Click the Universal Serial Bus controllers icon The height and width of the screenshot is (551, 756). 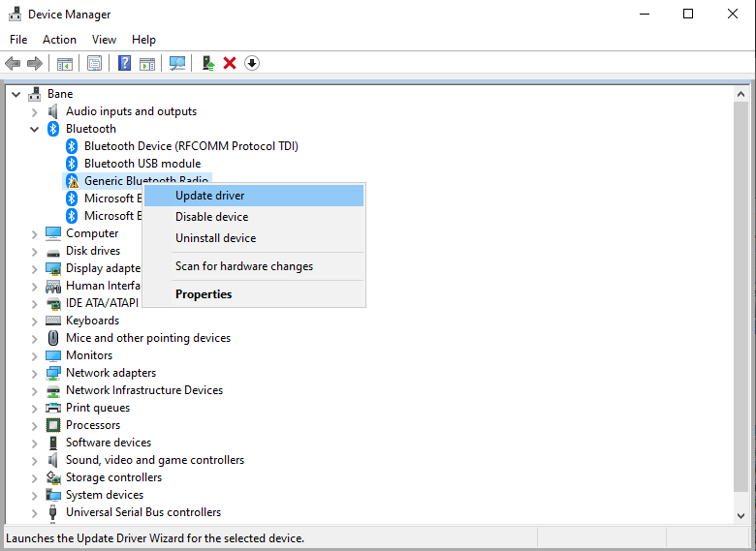click(53, 512)
